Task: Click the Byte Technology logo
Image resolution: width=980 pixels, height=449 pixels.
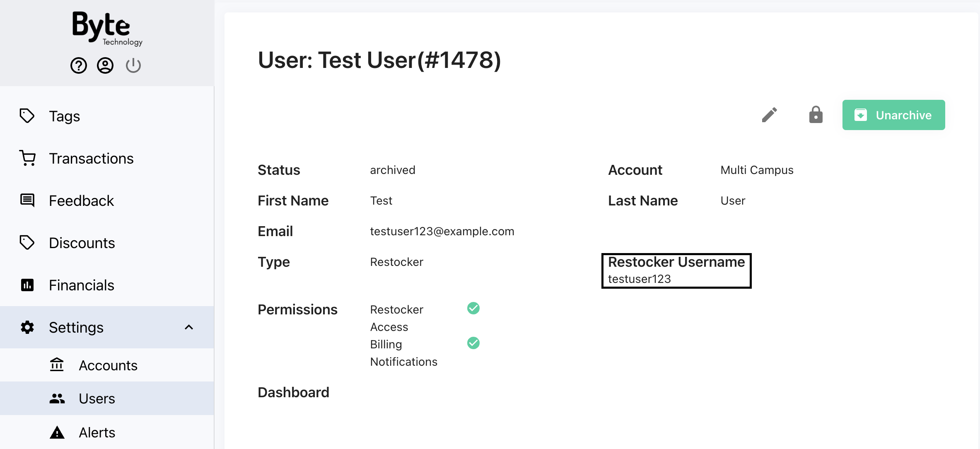Action: (x=107, y=29)
